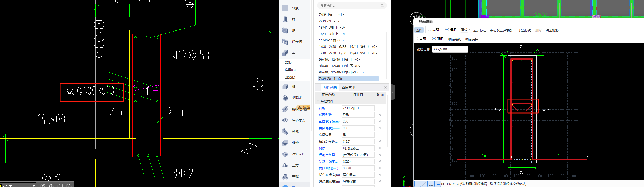The image size is (644, 187).
Task: Select the plus-offset tool in status bar
Action: click(x=437, y=184)
